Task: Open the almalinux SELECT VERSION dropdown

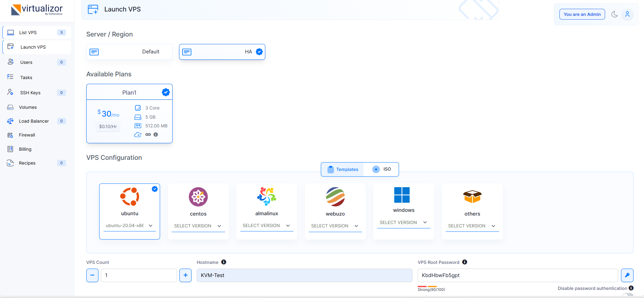Action: pyautogui.click(x=267, y=225)
